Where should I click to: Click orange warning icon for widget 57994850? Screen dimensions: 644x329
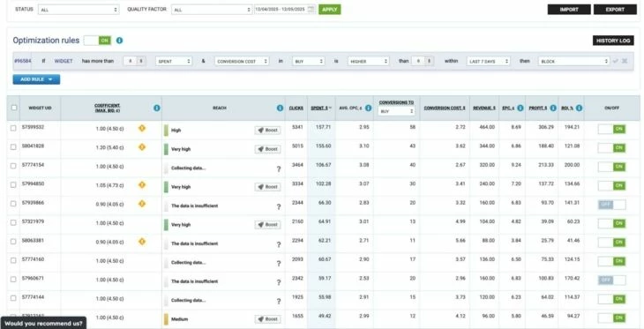tap(142, 185)
